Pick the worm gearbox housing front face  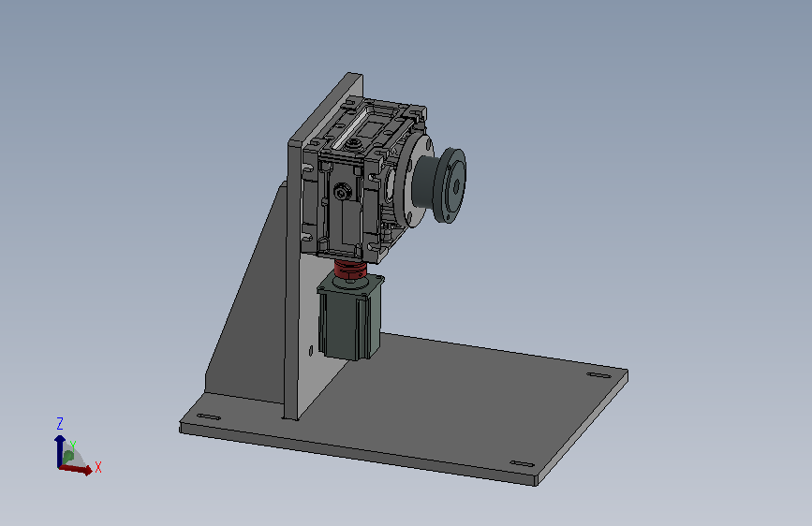[x=343, y=207]
